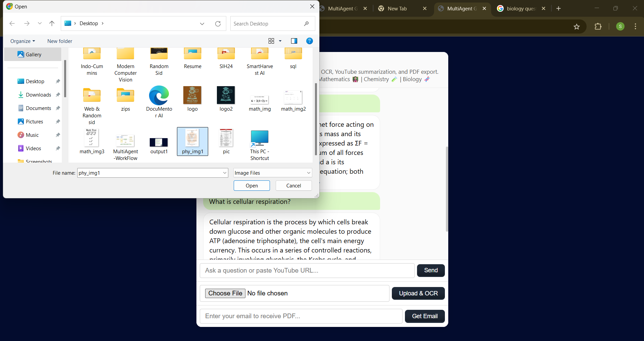Select Gallery in navigation pane

(x=33, y=54)
